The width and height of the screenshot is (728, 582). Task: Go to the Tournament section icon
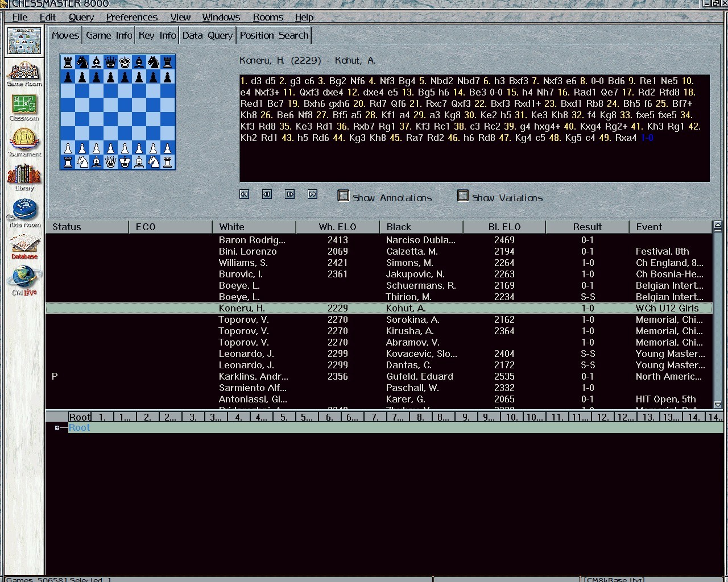point(24,142)
